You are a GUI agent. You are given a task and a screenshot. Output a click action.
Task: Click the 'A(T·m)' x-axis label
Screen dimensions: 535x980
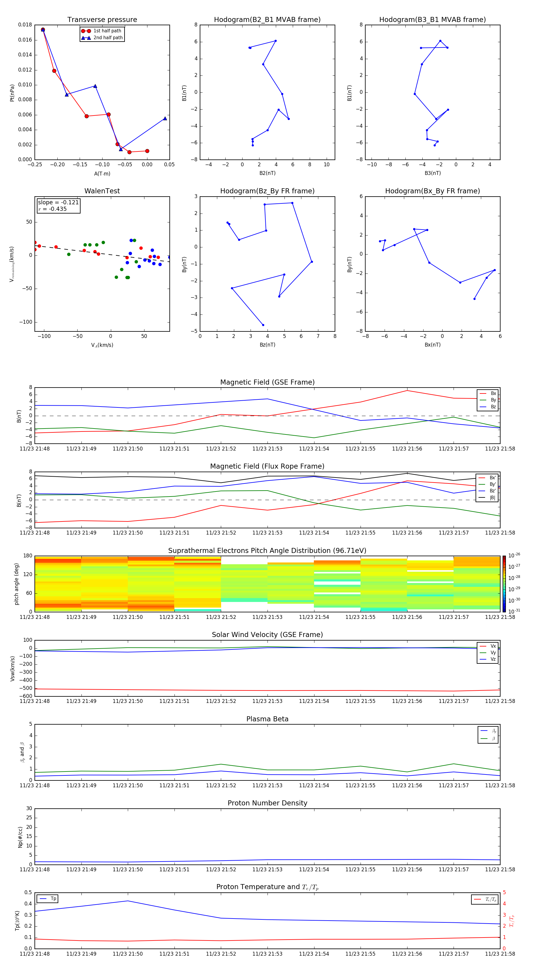(102, 173)
